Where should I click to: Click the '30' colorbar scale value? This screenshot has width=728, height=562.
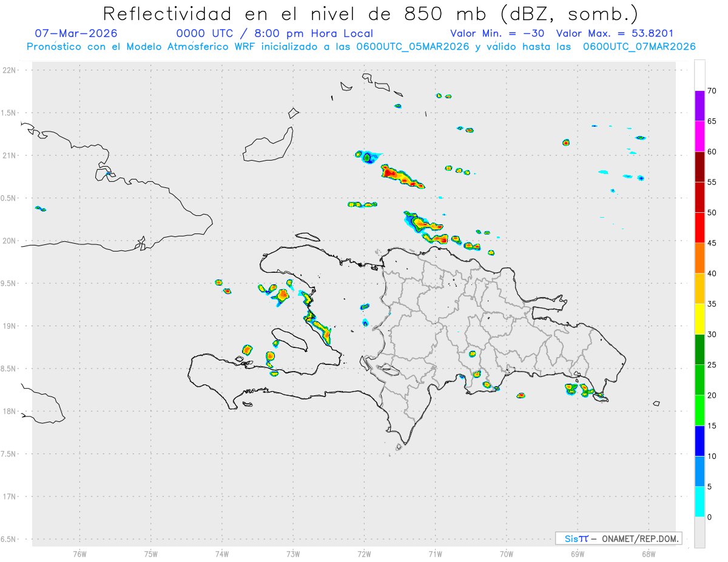[x=712, y=334]
